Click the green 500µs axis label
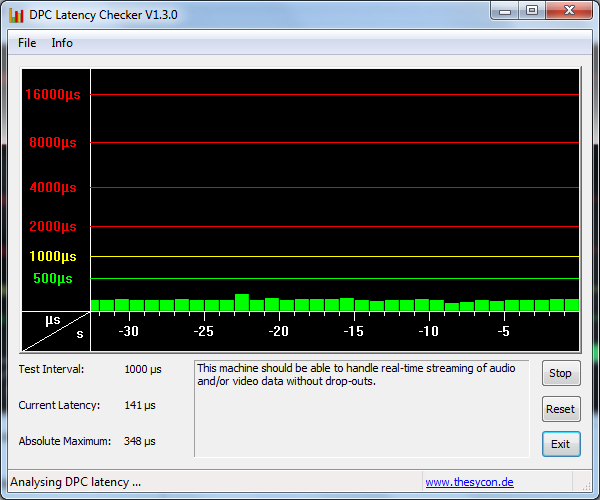Screen dimensions: 600x500 (x=53, y=278)
